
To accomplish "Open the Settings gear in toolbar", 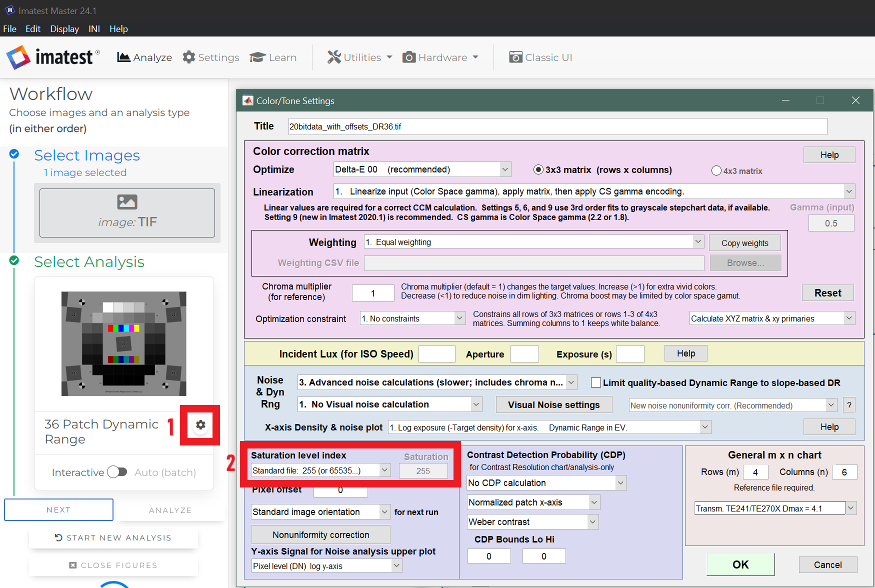I will 211,57.
